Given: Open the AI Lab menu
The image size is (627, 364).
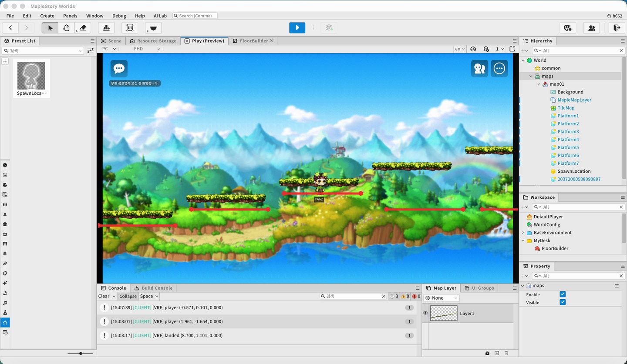Looking at the screenshot, I should coord(160,16).
